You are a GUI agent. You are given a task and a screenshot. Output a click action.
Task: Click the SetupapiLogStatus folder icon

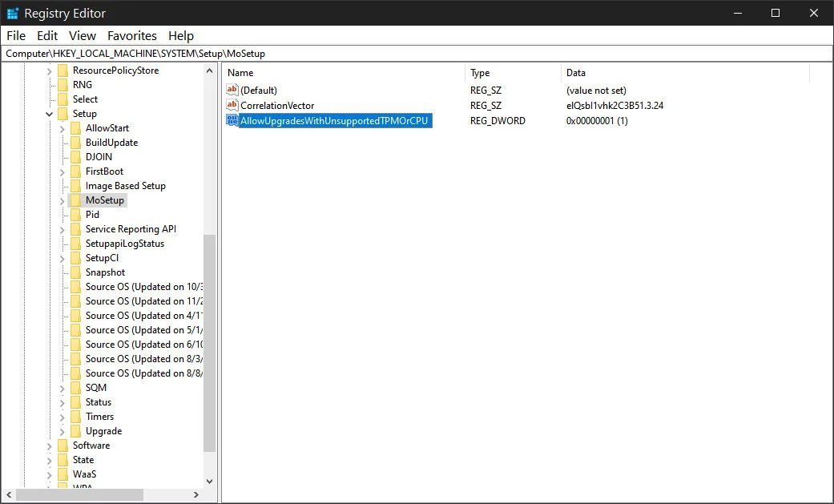pos(75,244)
